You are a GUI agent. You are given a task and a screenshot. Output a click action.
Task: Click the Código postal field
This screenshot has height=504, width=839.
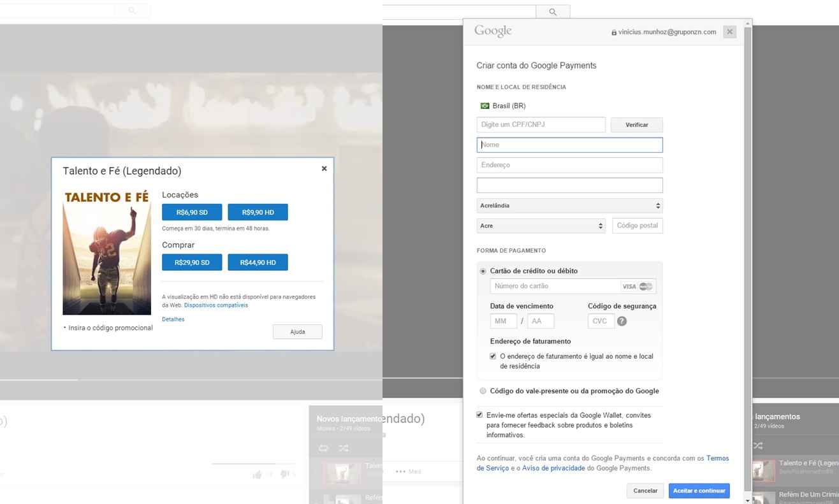click(637, 226)
